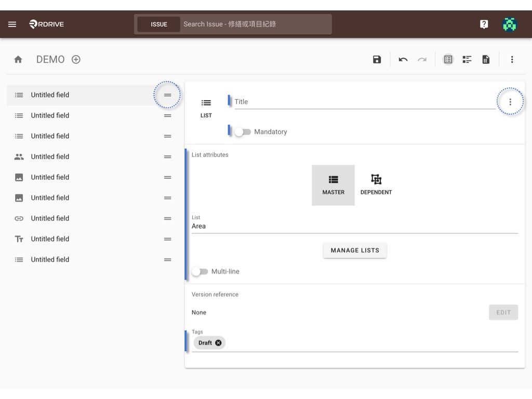Click the drag handle of the link field
The width and height of the screenshot is (532, 399).
click(167, 219)
